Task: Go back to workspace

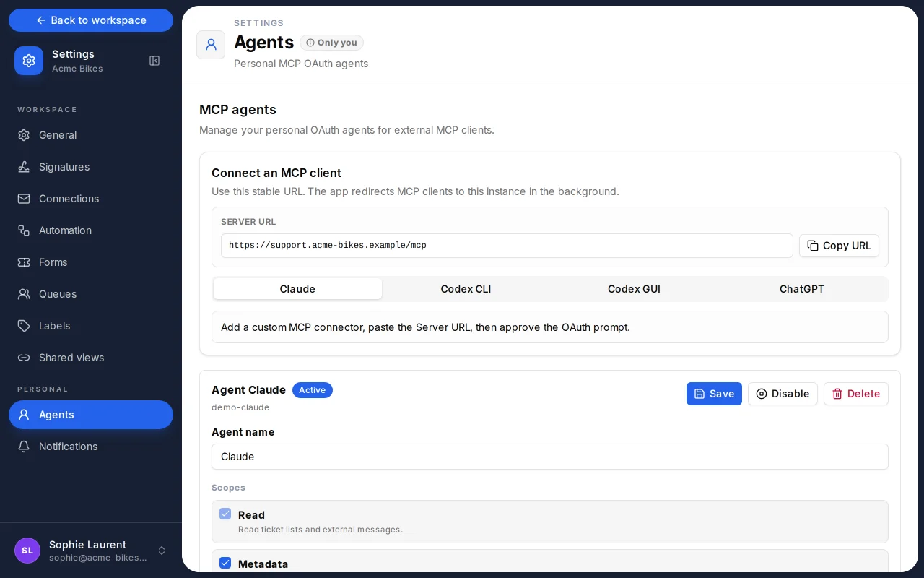Action: point(91,20)
